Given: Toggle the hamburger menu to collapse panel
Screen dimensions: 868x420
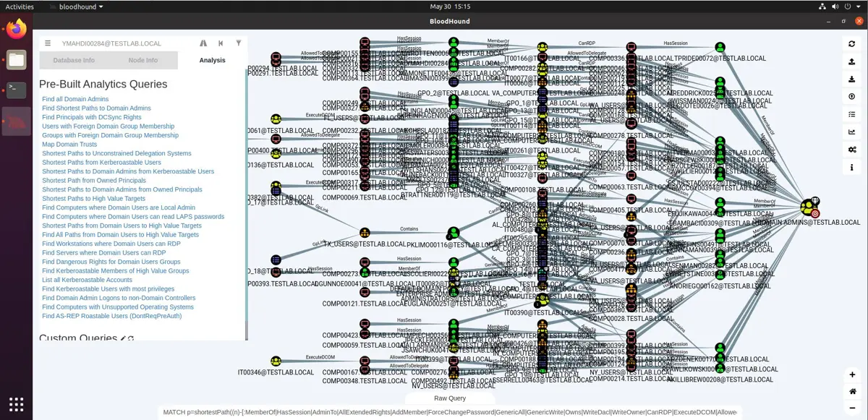Looking at the screenshot, I should pyautogui.click(x=48, y=43).
